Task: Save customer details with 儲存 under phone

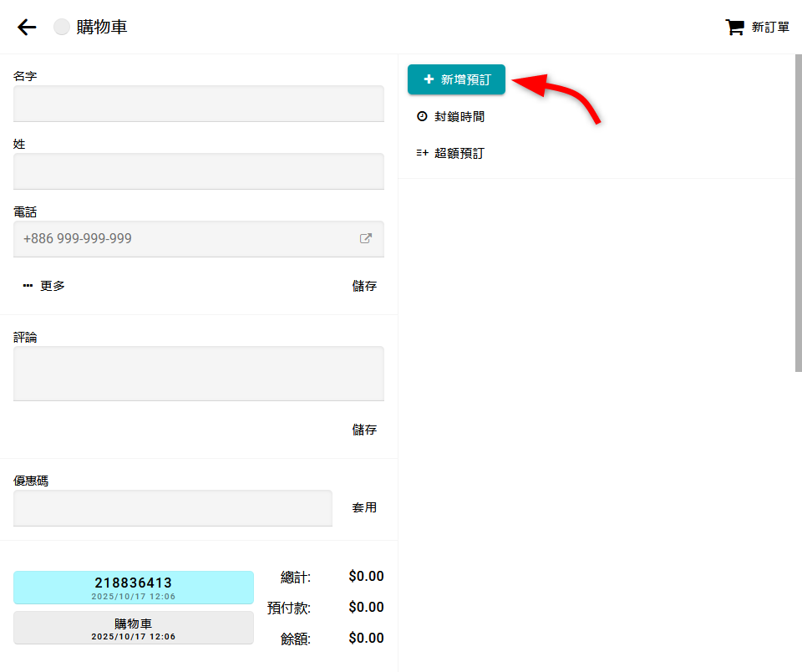Action: pyautogui.click(x=364, y=286)
